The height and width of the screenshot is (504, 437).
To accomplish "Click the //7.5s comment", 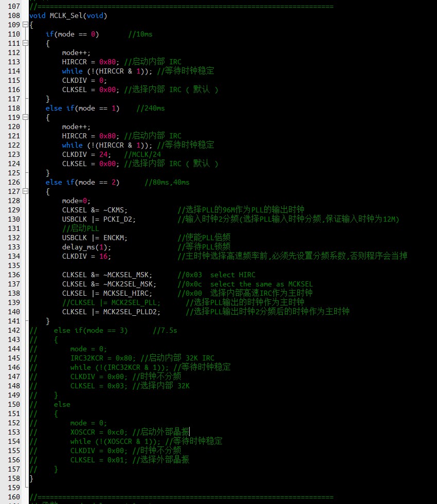I will point(165,330).
